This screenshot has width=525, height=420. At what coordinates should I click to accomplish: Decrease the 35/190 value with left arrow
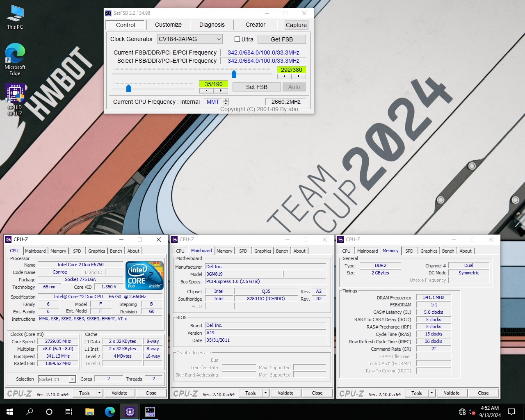[206, 91]
